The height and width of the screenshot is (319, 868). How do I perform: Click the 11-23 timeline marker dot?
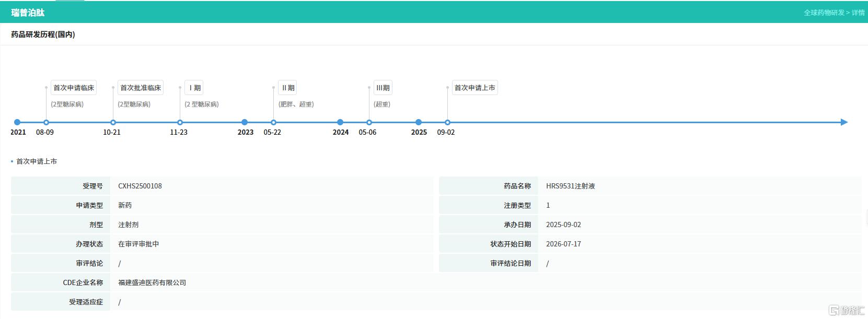pyautogui.click(x=180, y=122)
